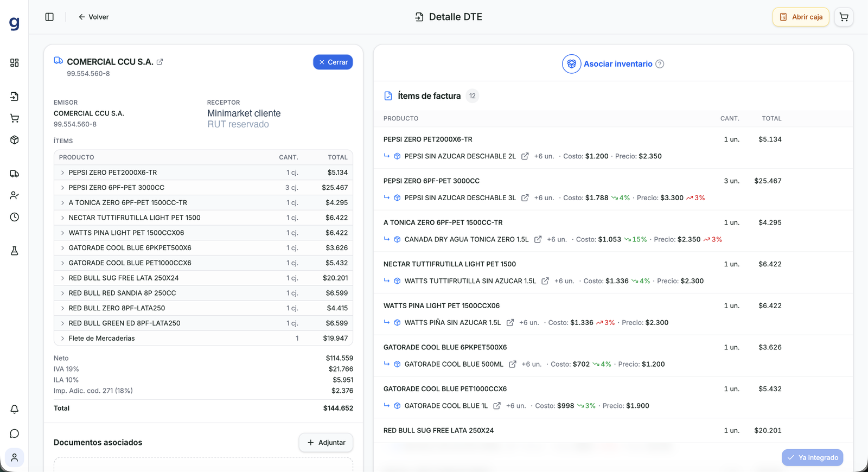
Task: Open external link for GATORADE COOL BLUE 500ML
Action: pos(512,364)
